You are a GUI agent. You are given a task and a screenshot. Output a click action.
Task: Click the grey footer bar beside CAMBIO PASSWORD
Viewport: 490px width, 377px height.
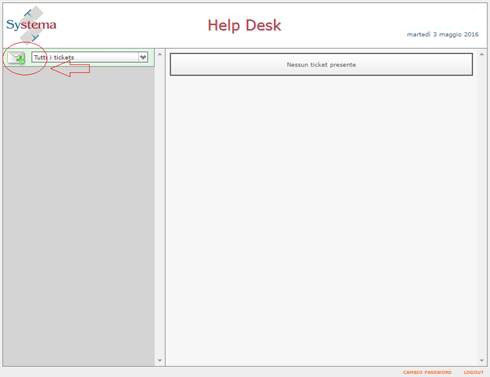coord(200,372)
